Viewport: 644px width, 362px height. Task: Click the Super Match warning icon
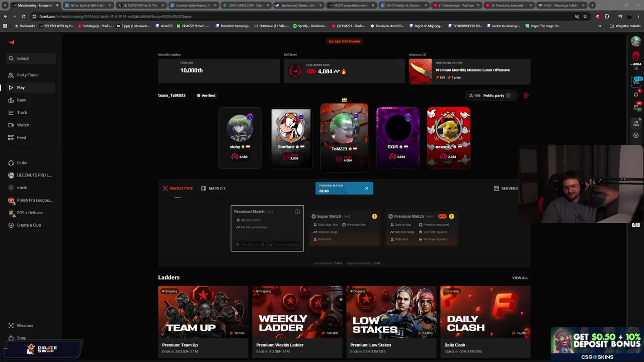point(374,216)
